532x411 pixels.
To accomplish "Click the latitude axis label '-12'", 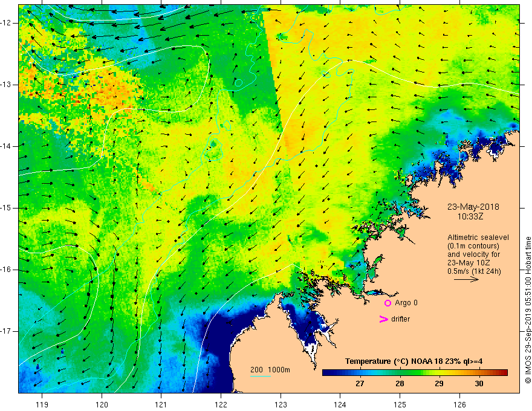I will (7, 23).
